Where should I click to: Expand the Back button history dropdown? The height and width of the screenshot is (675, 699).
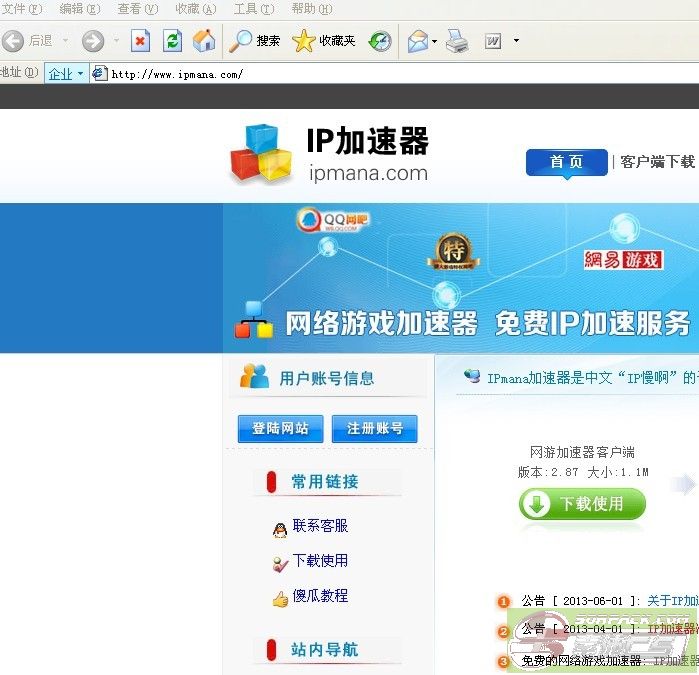click(x=66, y=41)
